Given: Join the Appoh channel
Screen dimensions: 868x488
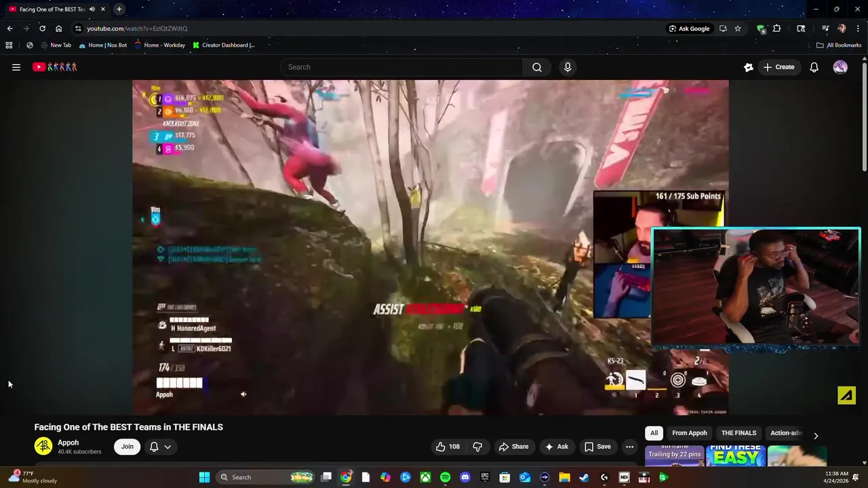Looking at the screenshot, I should pyautogui.click(x=127, y=447).
